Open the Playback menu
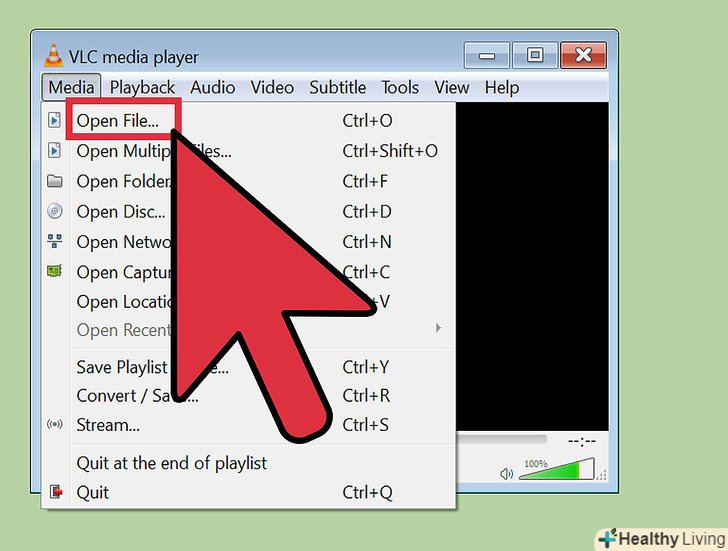 [x=142, y=87]
